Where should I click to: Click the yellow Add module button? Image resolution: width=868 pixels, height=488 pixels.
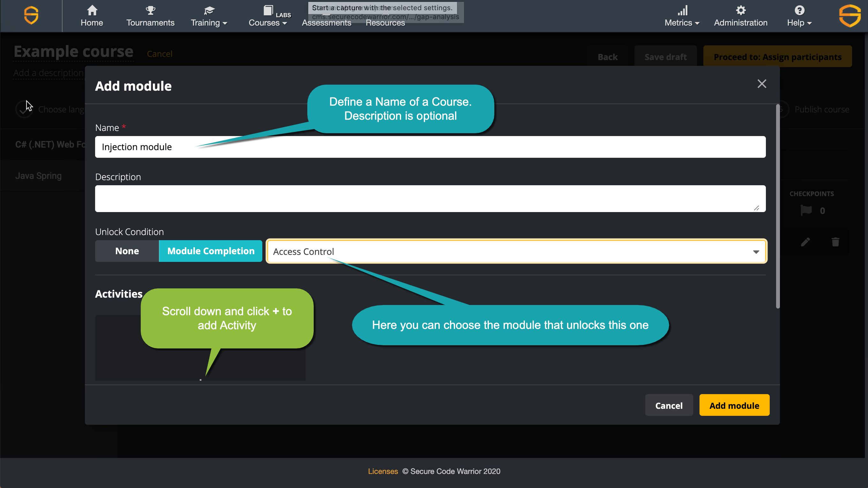(x=734, y=405)
